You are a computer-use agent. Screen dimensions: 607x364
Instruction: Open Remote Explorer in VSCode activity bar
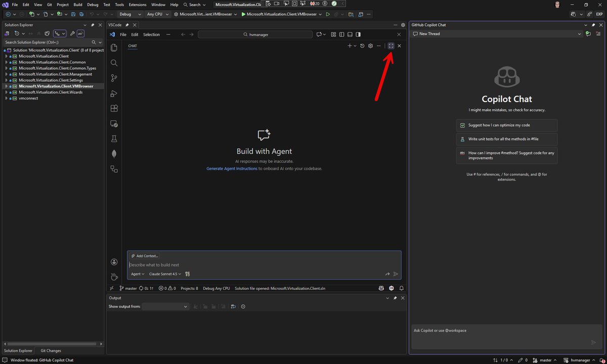114,123
